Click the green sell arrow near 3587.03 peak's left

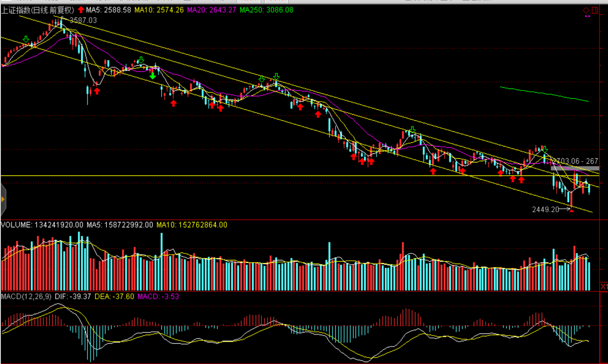26,39
